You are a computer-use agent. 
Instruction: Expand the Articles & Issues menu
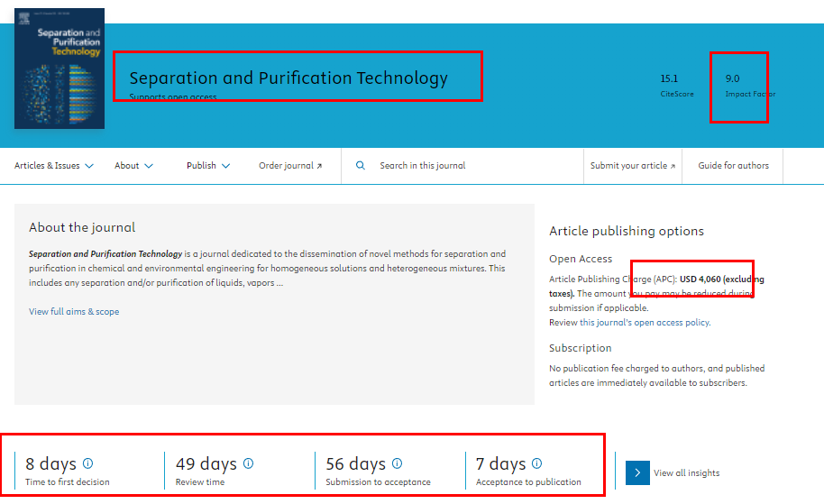pos(54,166)
